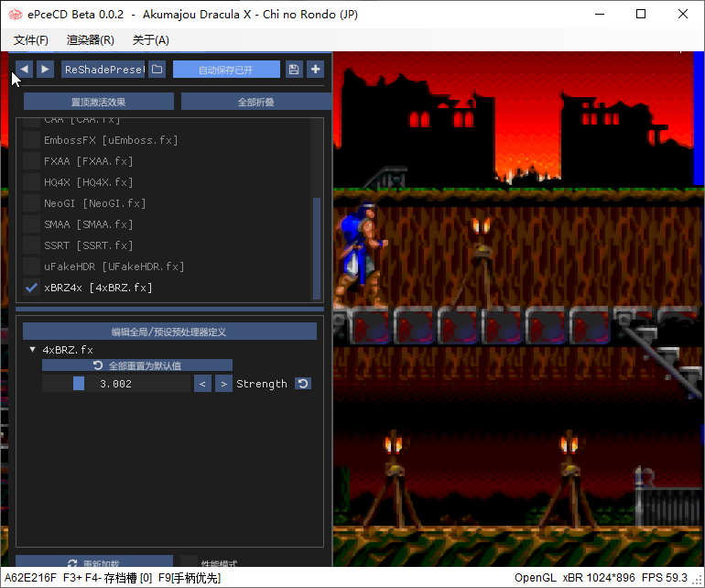The height and width of the screenshot is (588, 705).
Task: Open the 渲染器(R) menu
Action: (91, 40)
